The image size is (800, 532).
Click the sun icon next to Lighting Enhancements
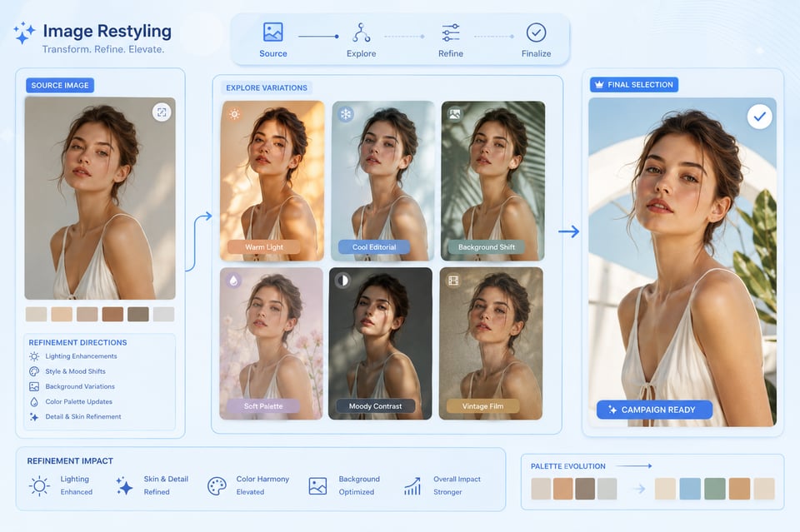34,356
